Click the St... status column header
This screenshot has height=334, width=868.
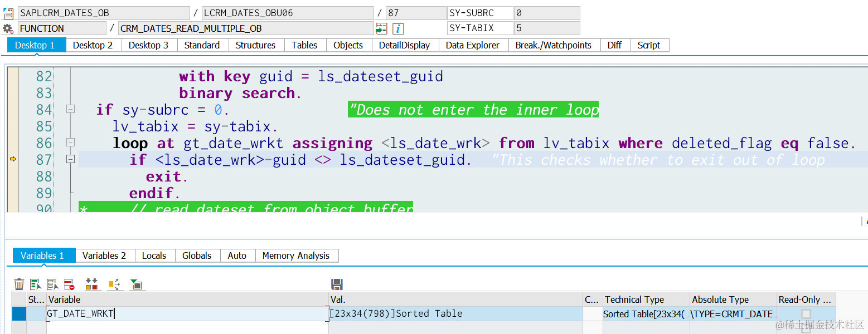(x=36, y=299)
